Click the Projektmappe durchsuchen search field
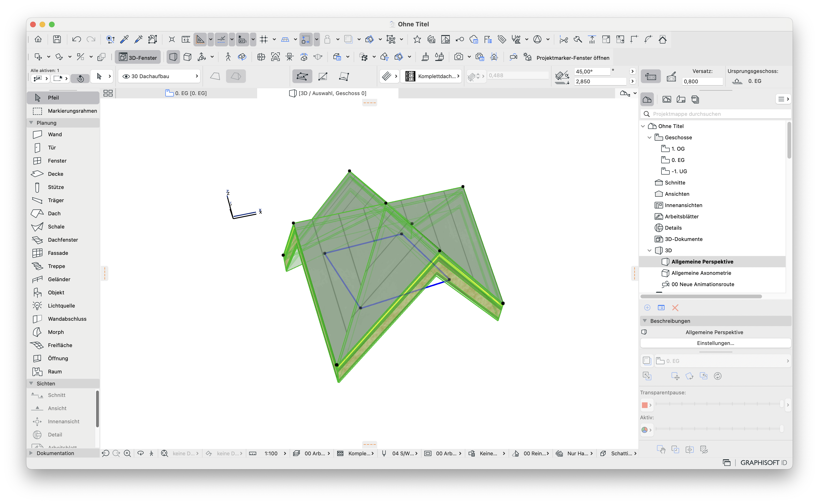Image resolution: width=819 pixels, height=504 pixels. [716, 114]
